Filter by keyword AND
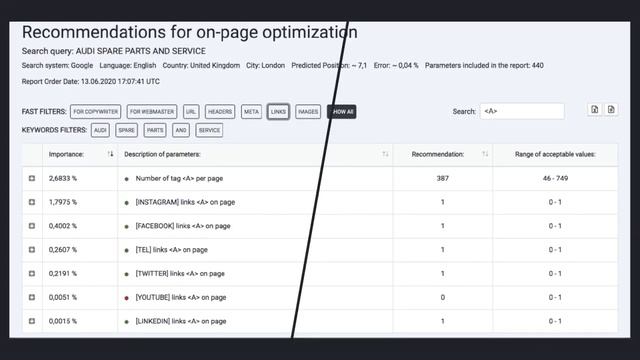Screen dimensions: 640x360 [181, 130]
